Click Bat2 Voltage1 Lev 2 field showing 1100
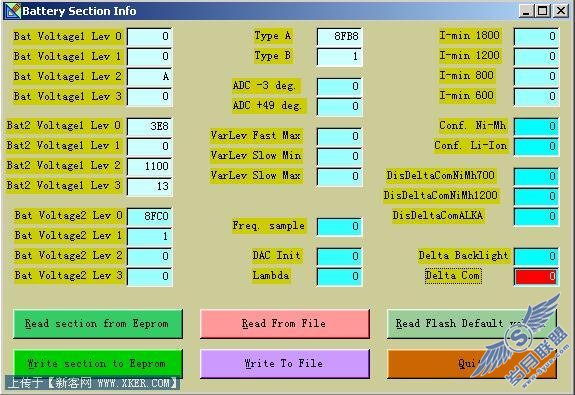The height and width of the screenshot is (395, 575). pyautogui.click(x=150, y=167)
